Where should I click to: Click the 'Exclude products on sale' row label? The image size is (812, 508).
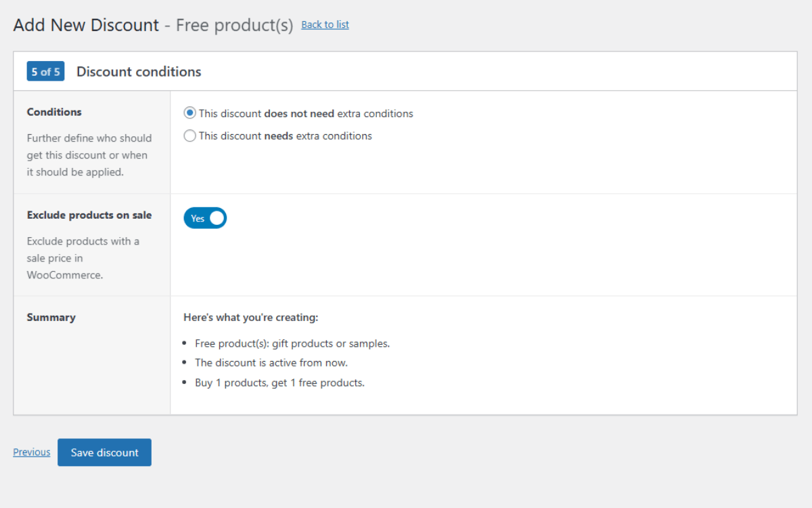(89, 215)
